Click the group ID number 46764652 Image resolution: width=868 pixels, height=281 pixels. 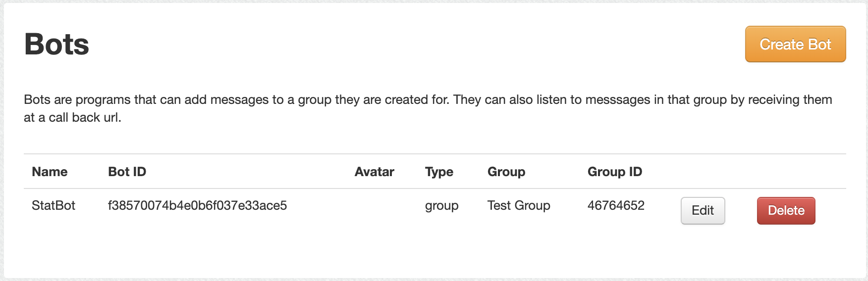click(x=616, y=205)
